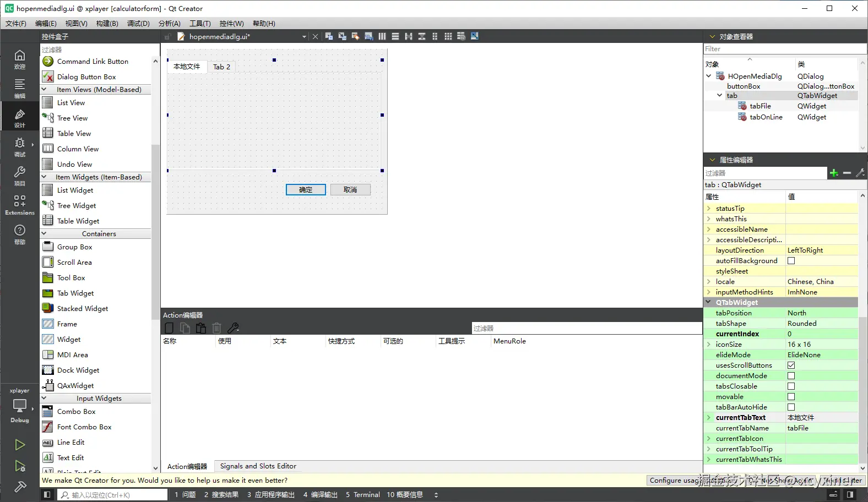Click the 取消 button in the form

350,190
